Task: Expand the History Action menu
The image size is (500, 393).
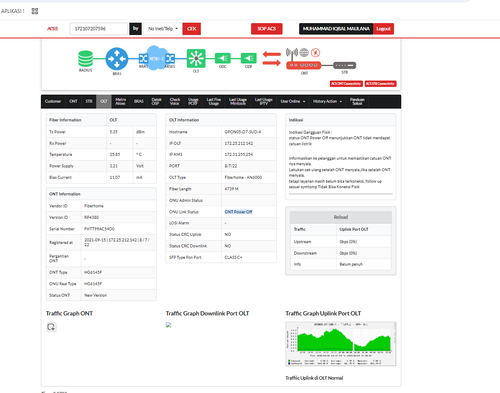Action: (x=327, y=101)
